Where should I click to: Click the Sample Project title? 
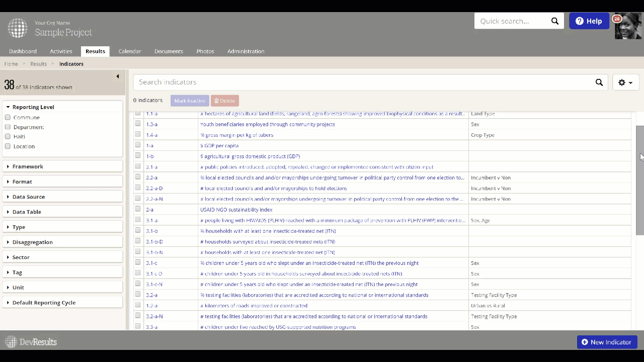coord(63,32)
